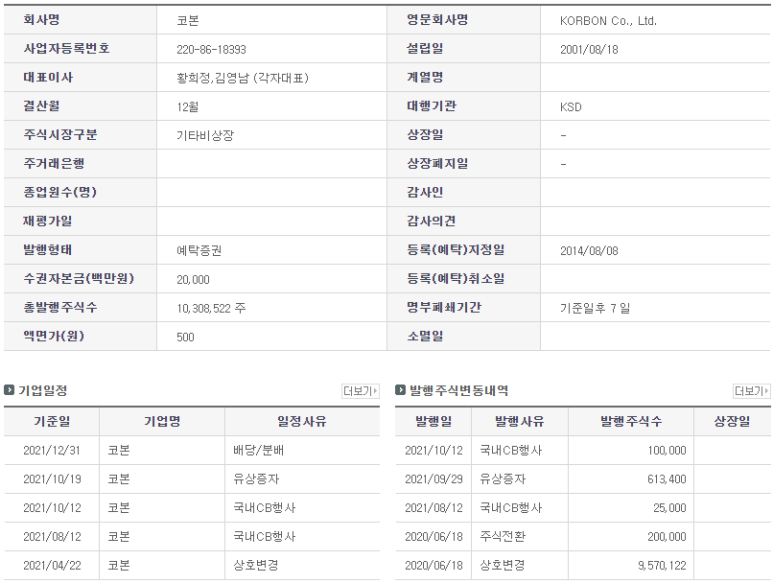Screen dimensions: 773x583
Task: Click the arrow icon before 기업일정 heading
Action: (9, 390)
